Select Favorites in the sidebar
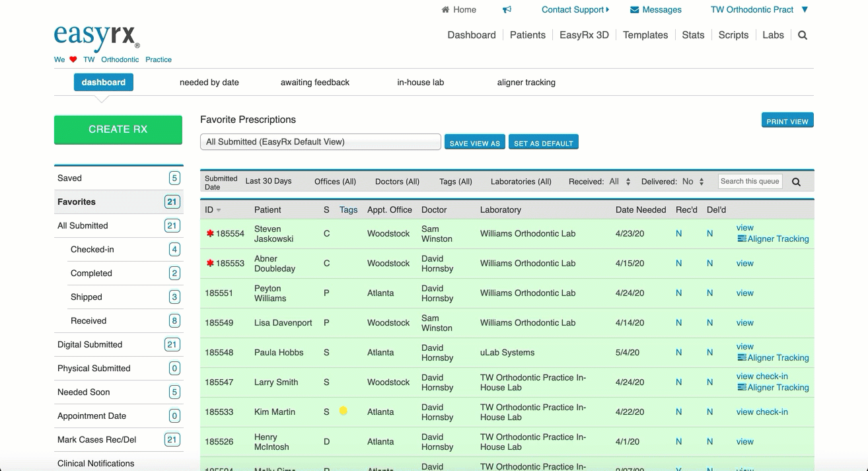 point(119,202)
